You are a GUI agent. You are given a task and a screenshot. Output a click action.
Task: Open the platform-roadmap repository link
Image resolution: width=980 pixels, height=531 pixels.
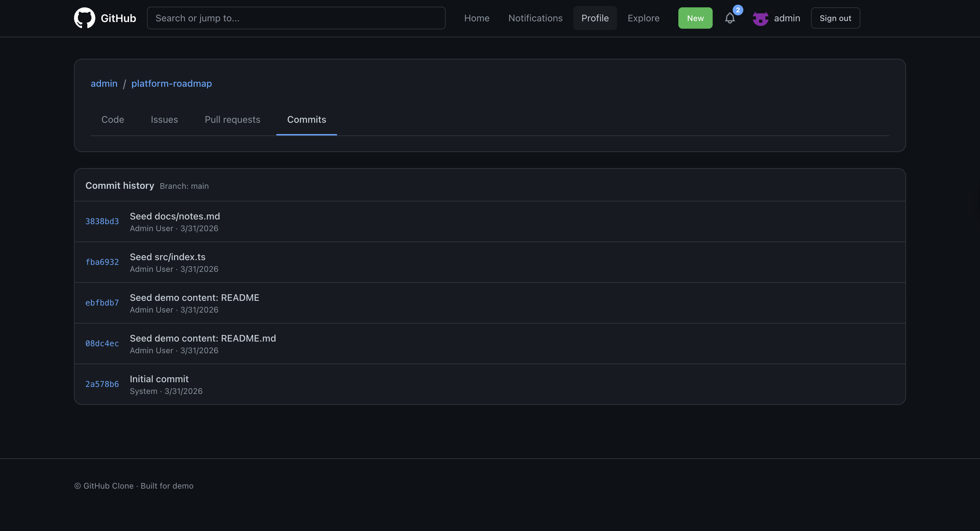172,83
